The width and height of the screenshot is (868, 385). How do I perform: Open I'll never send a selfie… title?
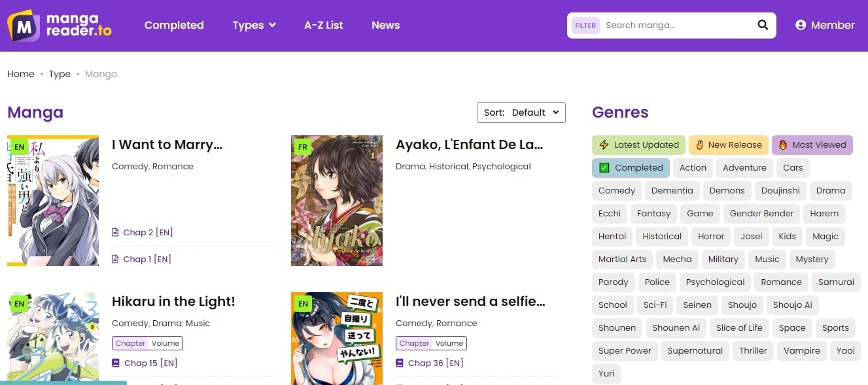(x=470, y=302)
